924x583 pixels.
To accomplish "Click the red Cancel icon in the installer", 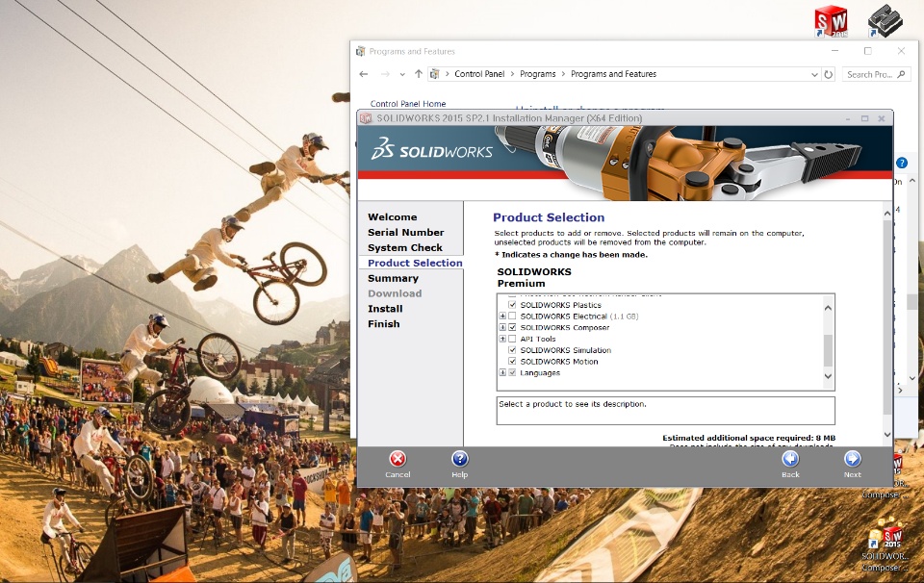I will (398, 459).
